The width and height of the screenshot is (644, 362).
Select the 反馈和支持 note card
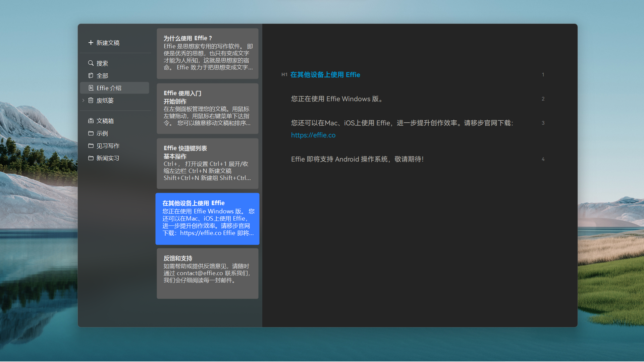pos(207,273)
